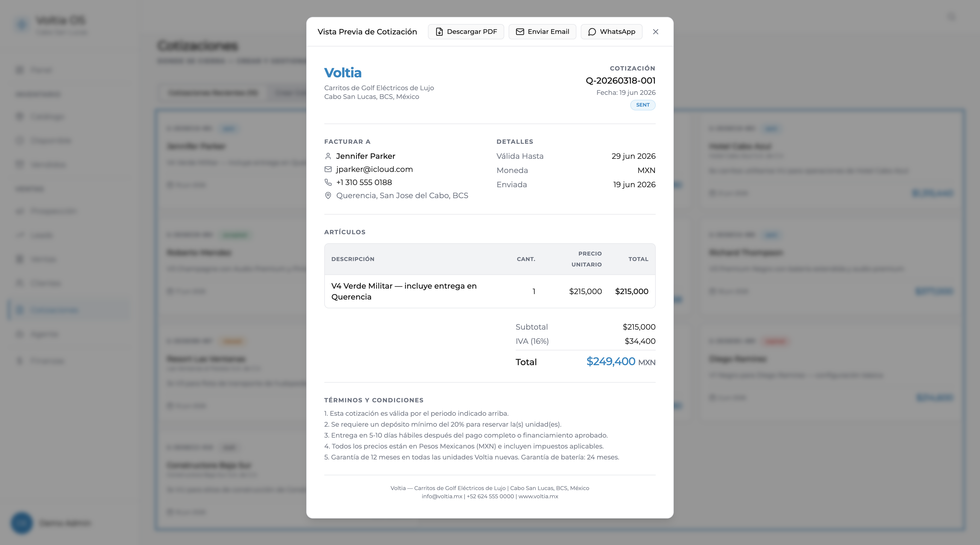The image size is (980, 545).
Task: Click the quantity cell showing 1
Action: pyautogui.click(x=534, y=291)
